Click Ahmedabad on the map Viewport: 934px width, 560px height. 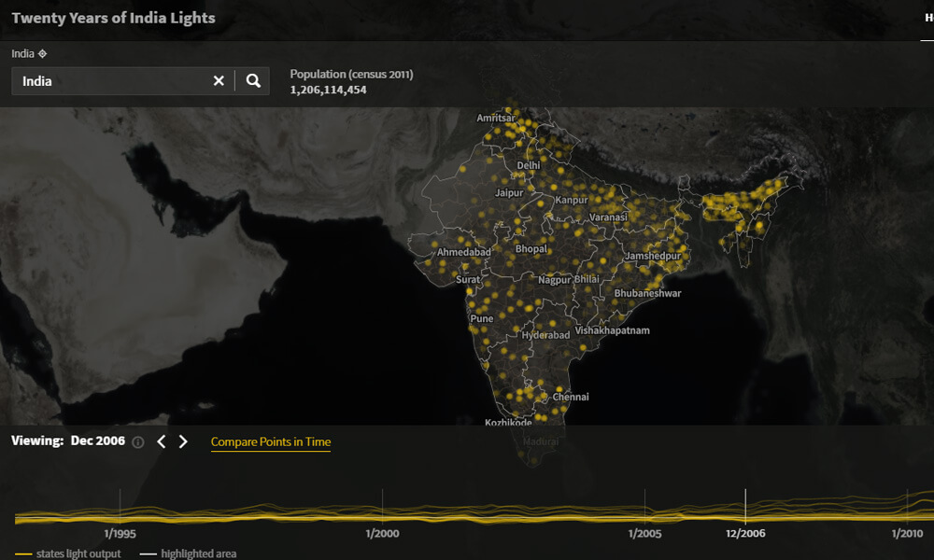pos(463,252)
